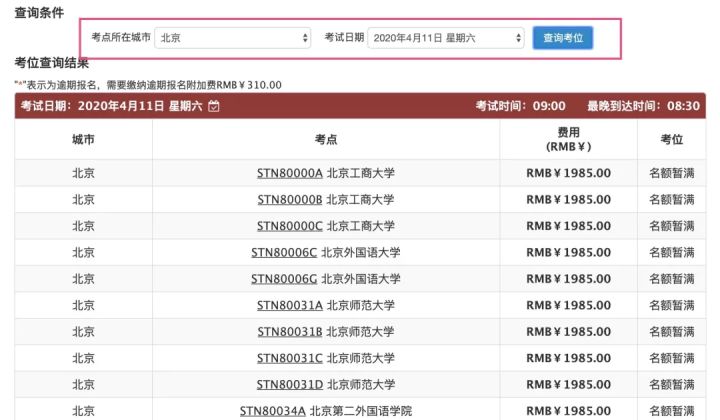Viewport: 720px width, 420px height.
Task: Click the RMB¥1985.00 fee in STN80031C row
Action: (568, 358)
